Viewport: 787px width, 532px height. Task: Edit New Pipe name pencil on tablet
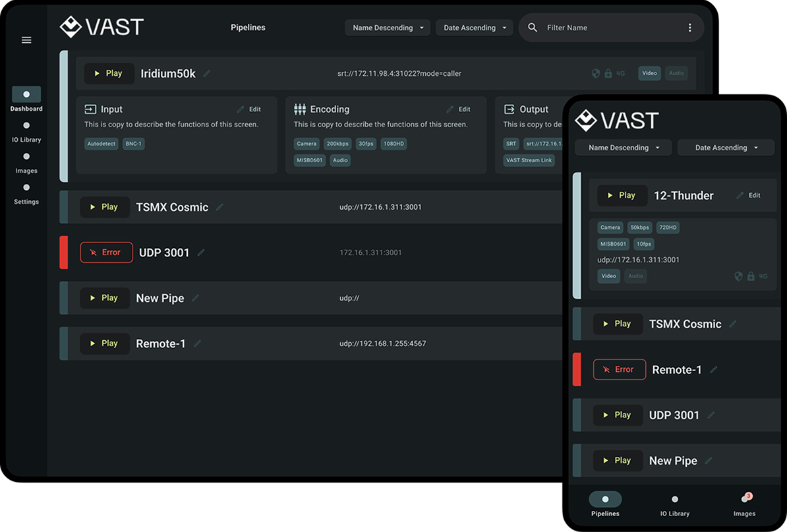[195, 298]
